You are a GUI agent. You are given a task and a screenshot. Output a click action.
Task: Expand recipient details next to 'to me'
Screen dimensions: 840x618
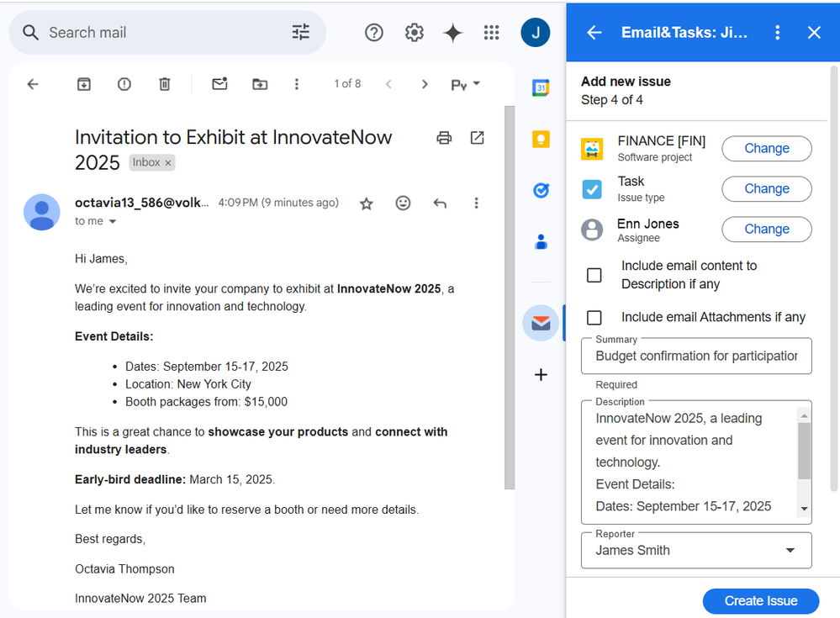[x=113, y=221]
